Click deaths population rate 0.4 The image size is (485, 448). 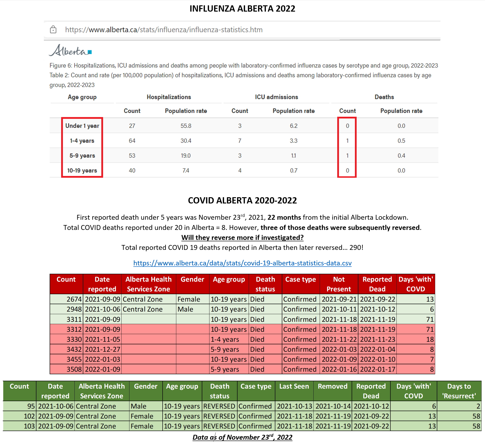(x=401, y=156)
